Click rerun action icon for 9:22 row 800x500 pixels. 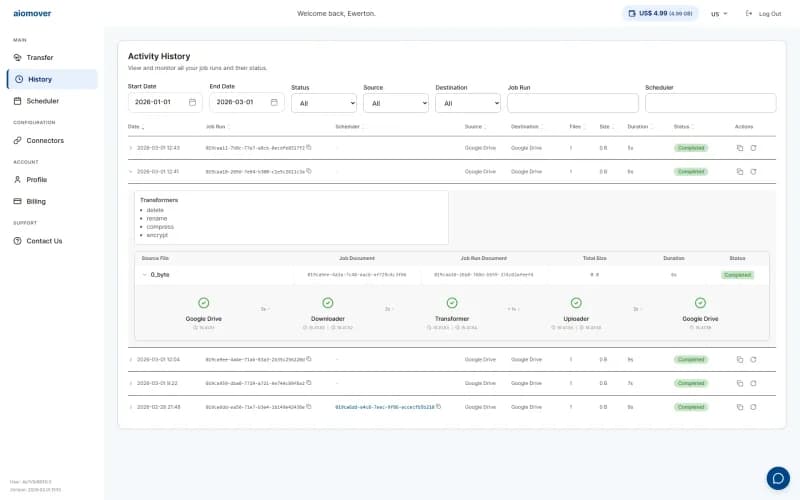[753, 383]
